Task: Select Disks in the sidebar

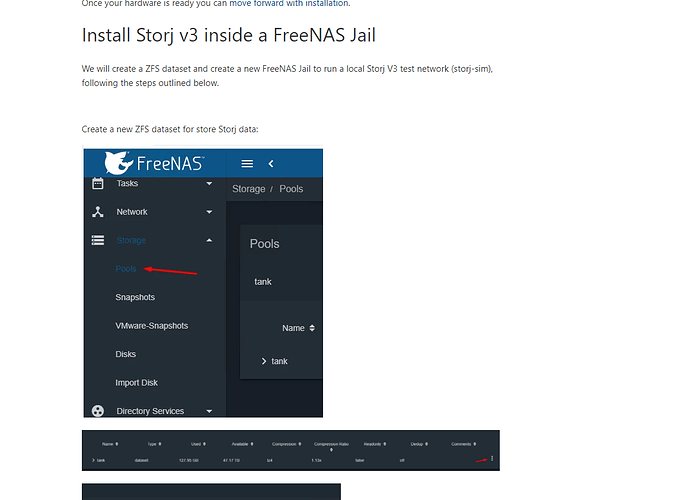Action: pos(126,354)
